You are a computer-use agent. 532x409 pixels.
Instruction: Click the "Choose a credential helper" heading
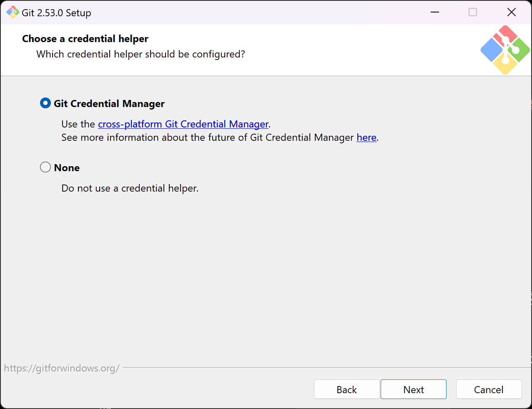click(x=85, y=39)
